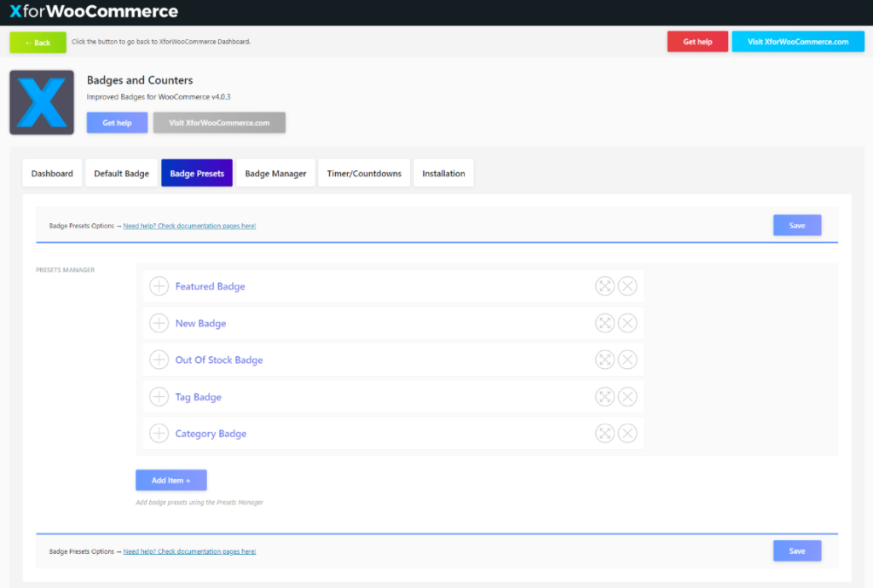Screen dimensions: 873x588
Task: Click the gray Visit XforWooCommerce.com button
Action: click(219, 123)
